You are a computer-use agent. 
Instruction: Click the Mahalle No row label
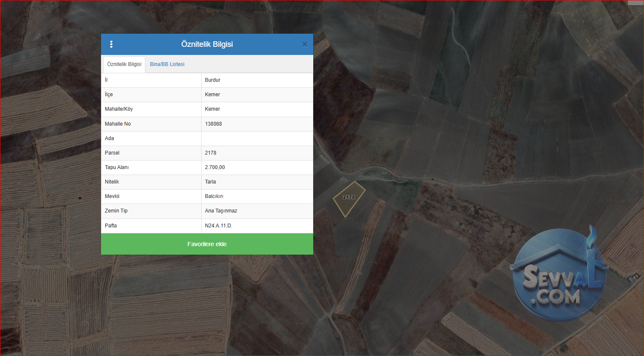tap(118, 124)
